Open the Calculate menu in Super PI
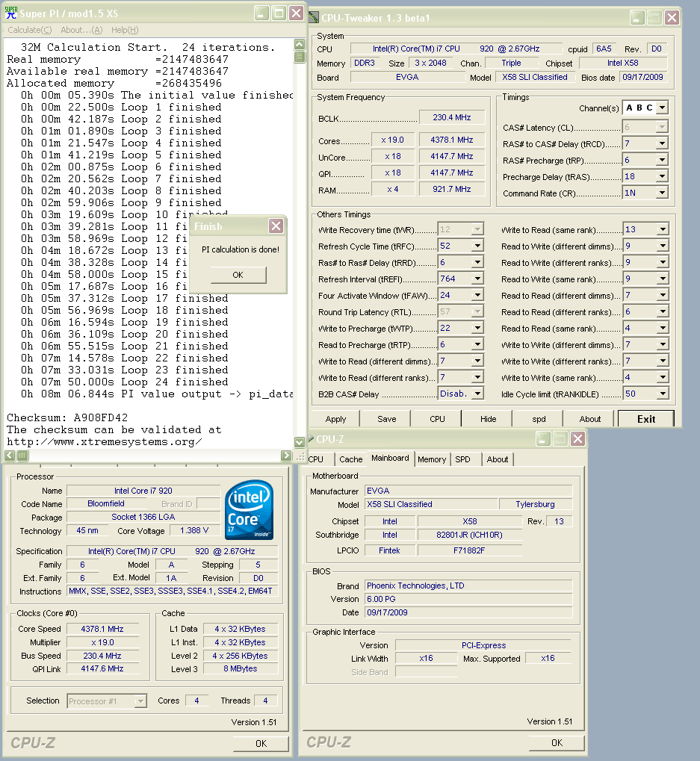700x761 pixels. [x=30, y=30]
